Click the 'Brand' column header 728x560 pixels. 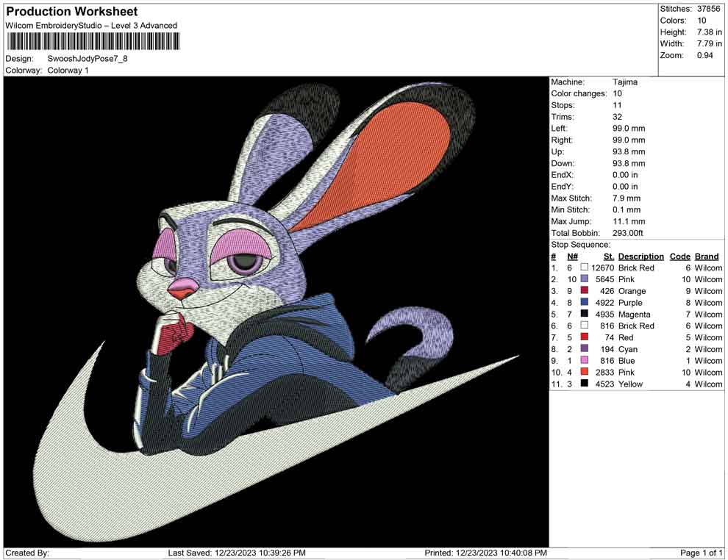(707, 256)
